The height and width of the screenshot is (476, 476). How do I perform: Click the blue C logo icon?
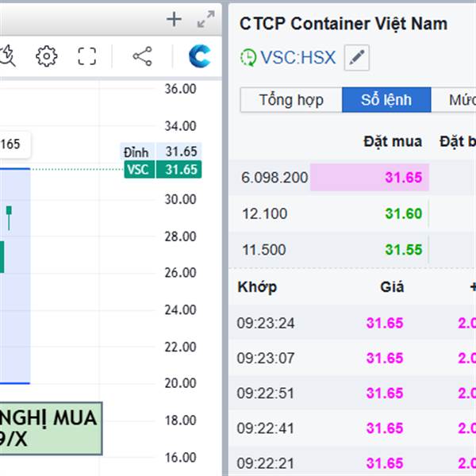199,56
